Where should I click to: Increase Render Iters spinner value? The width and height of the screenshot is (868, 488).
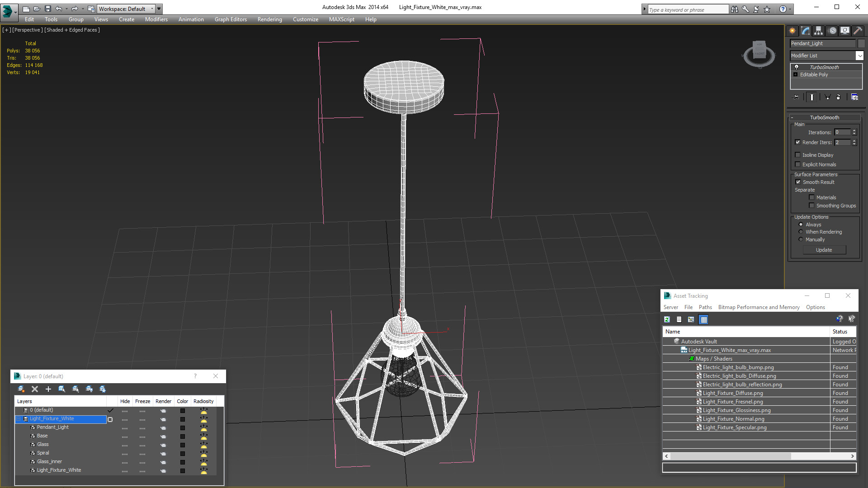tap(854, 141)
